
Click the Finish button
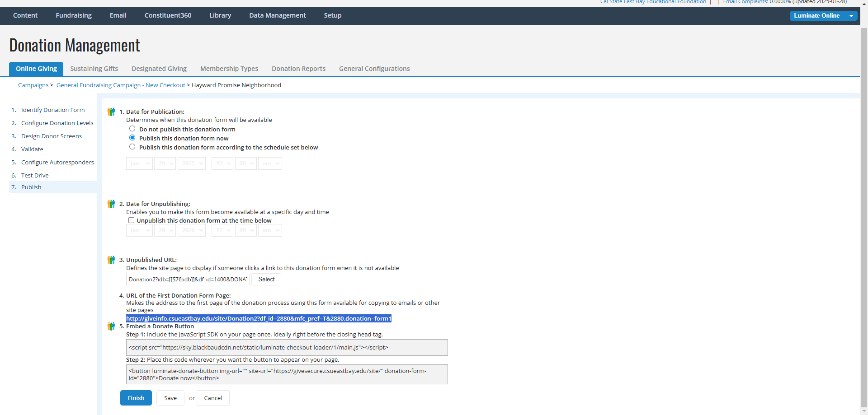[x=136, y=398]
